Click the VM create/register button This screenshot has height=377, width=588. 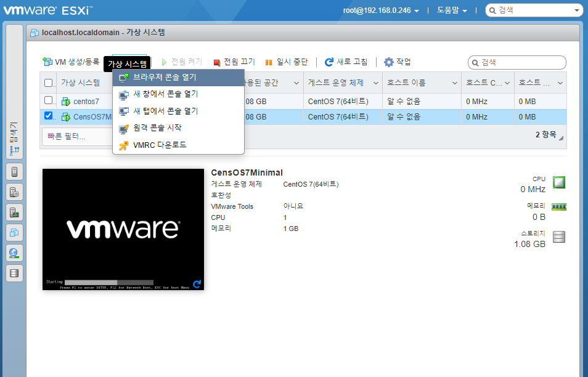pos(71,62)
